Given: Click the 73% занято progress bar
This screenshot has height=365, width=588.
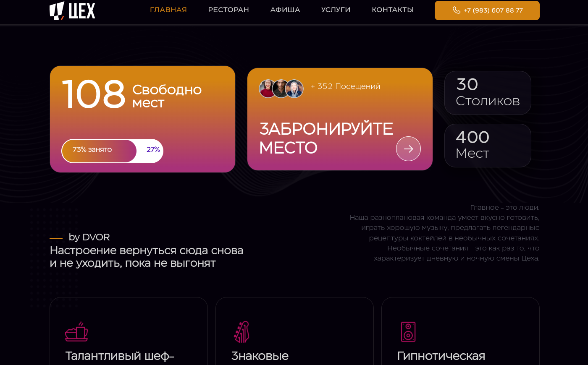Looking at the screenshot, I should pos(113,151).
